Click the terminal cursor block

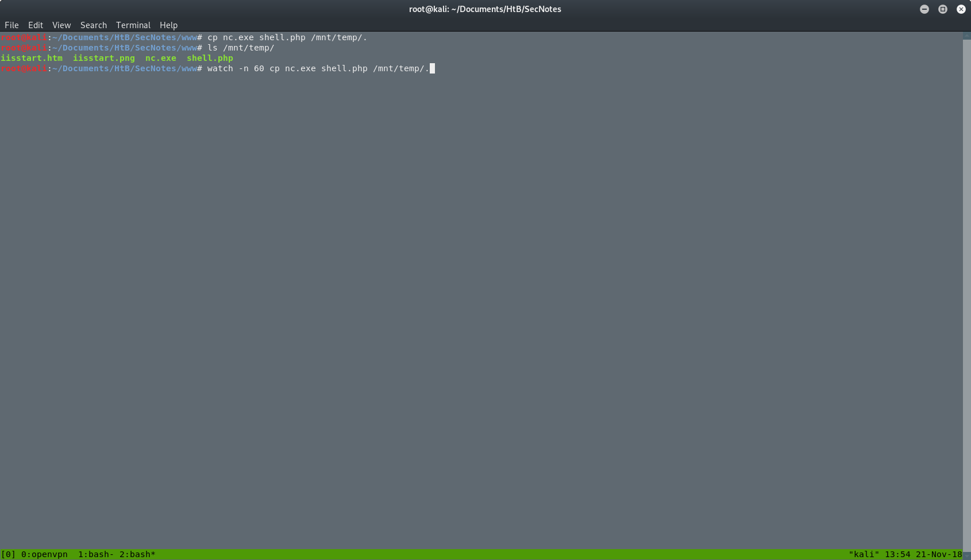click(433, 68)
